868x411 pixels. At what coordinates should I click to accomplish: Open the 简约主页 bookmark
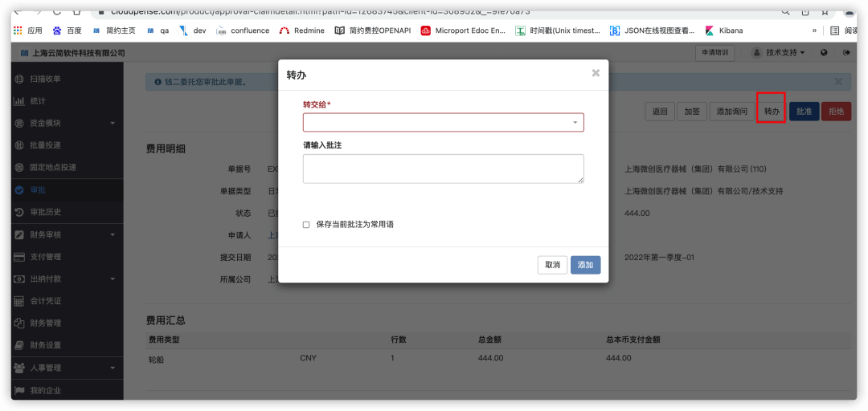[114, 31]
